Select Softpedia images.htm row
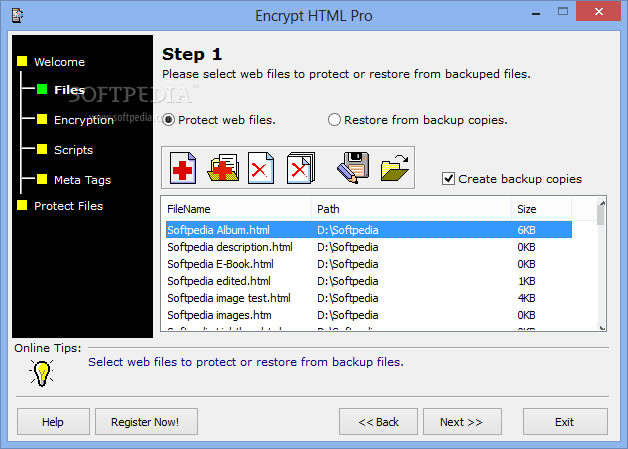 (x=368, y=315)
